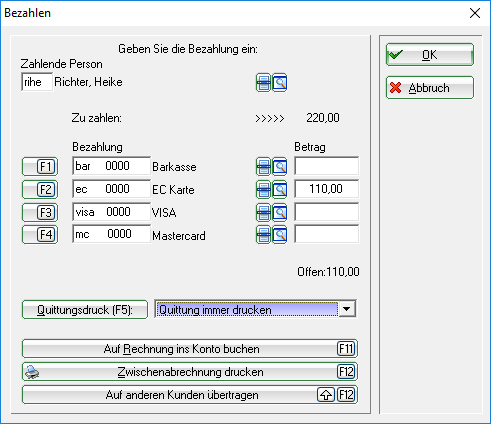The width and height of the screenshot is (491, 424).
Task: Select F3 VISA payment button
Action: click(x=40, y=212)
